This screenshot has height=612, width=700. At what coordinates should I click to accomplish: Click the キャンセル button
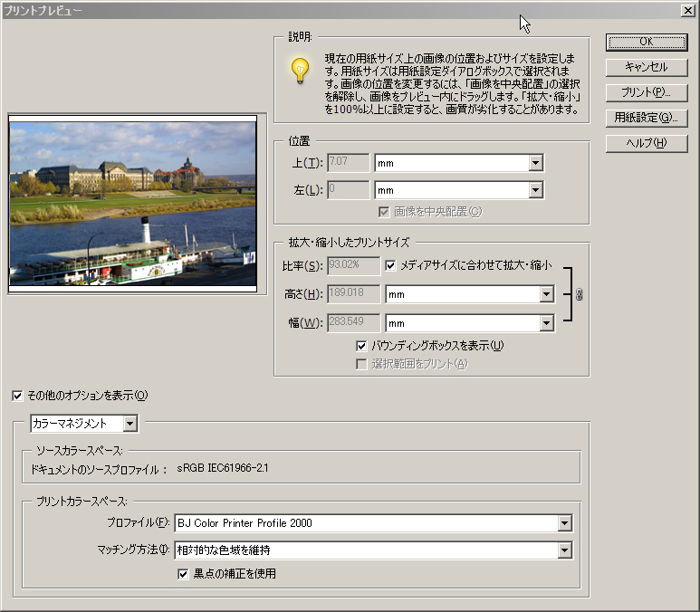(647, 67)
